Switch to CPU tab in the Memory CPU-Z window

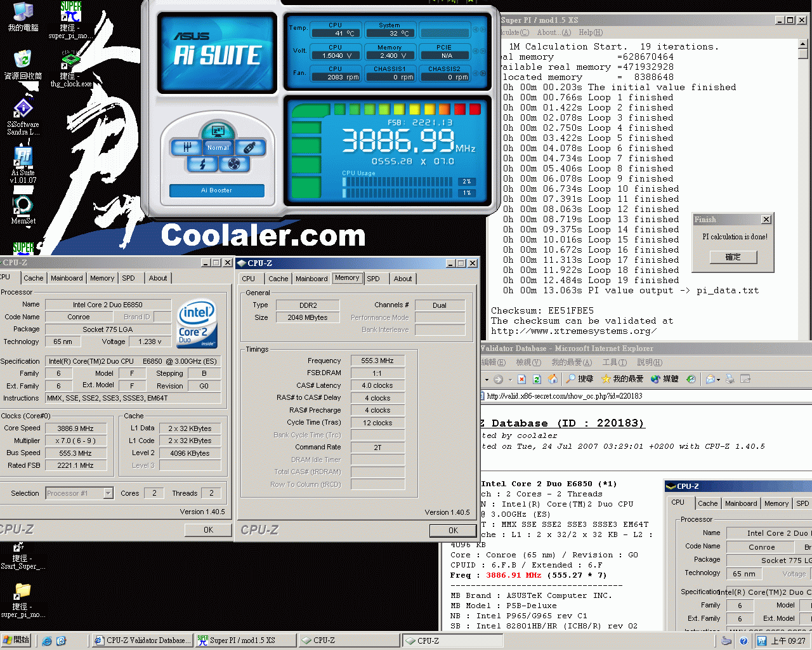pos(249,279)
